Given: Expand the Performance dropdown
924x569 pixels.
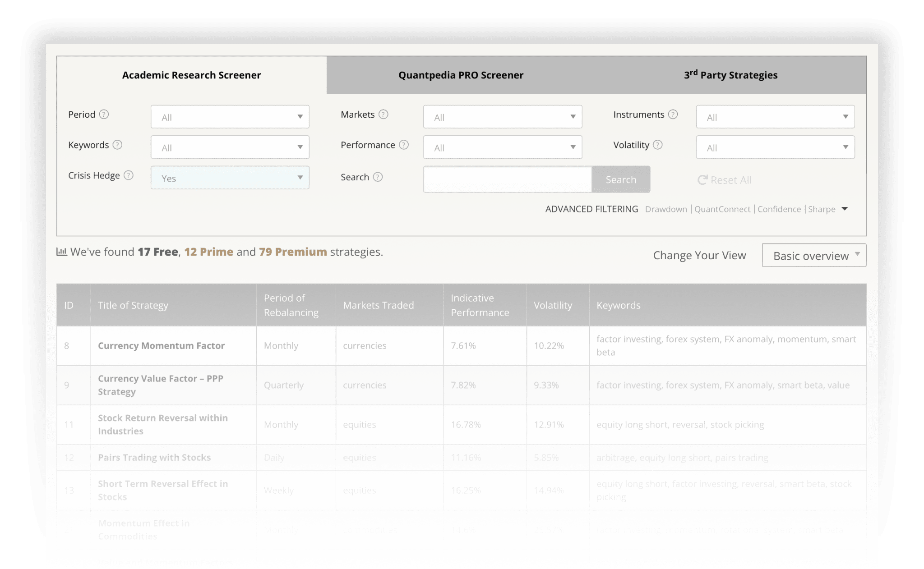Looking at the screenshot, I should [x=503, y=147].
